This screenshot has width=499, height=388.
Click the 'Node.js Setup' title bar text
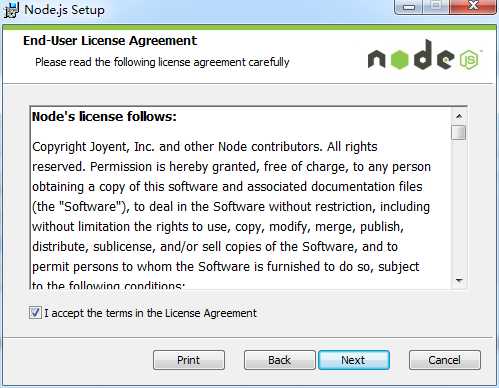64,10
